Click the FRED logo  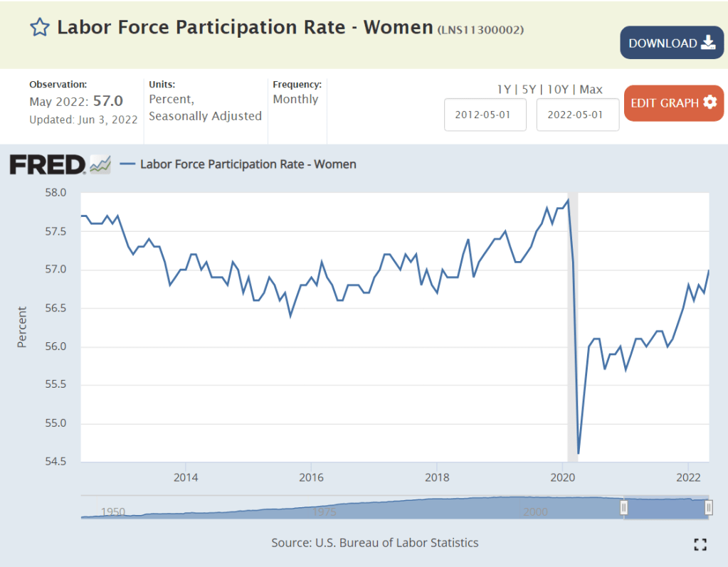point(48,164)
